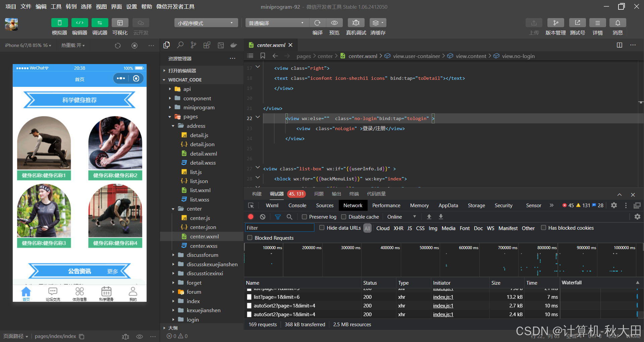The image size is (644, 342).
Task: Toggle the network filter funnel icon
Action: pos(278,217)
